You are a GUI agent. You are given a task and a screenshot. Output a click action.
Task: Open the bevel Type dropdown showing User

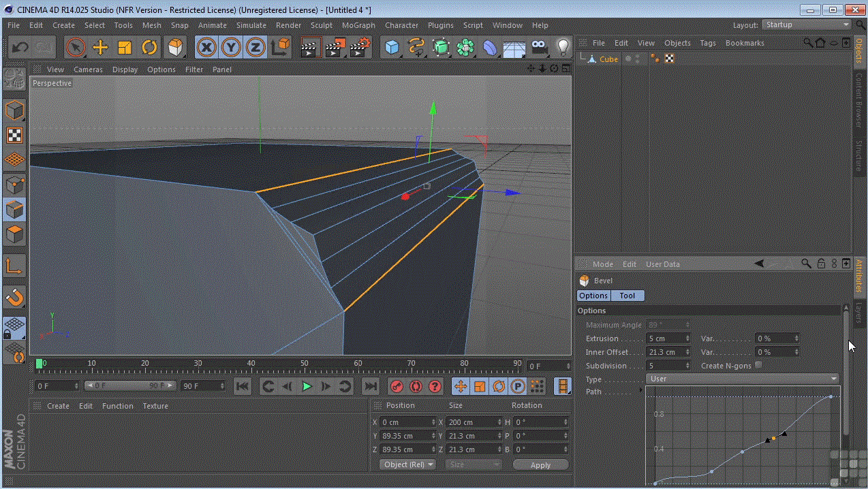click(743, 379)
